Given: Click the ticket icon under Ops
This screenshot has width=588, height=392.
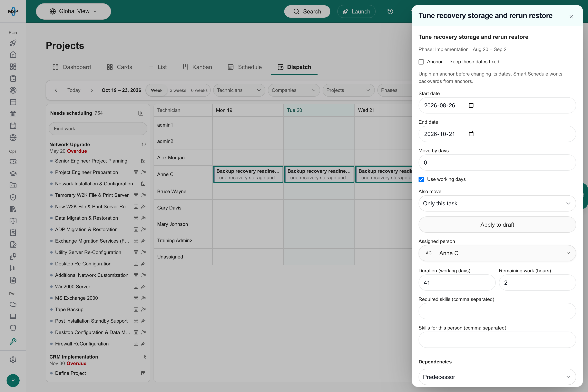Looking at the screenshot, I should [x=13, y=162].
